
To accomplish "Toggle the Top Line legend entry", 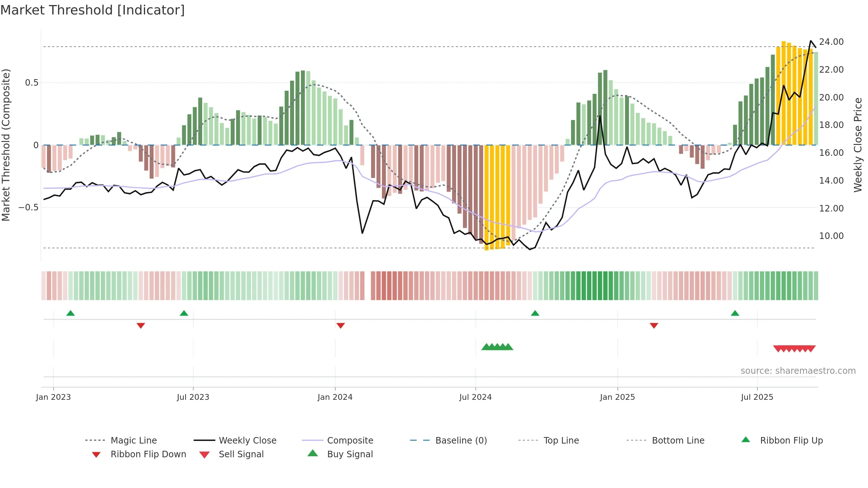I will 549,440.
